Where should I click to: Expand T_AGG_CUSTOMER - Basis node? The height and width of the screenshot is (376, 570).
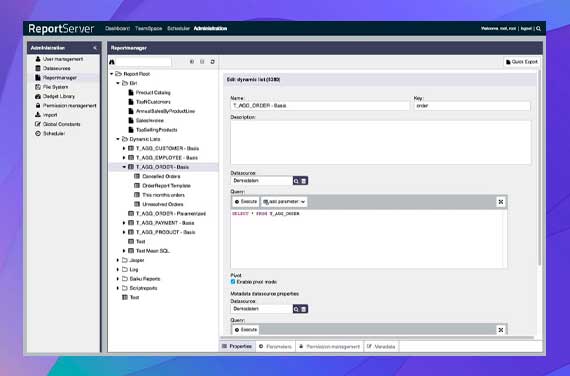[x=124, y=148]
